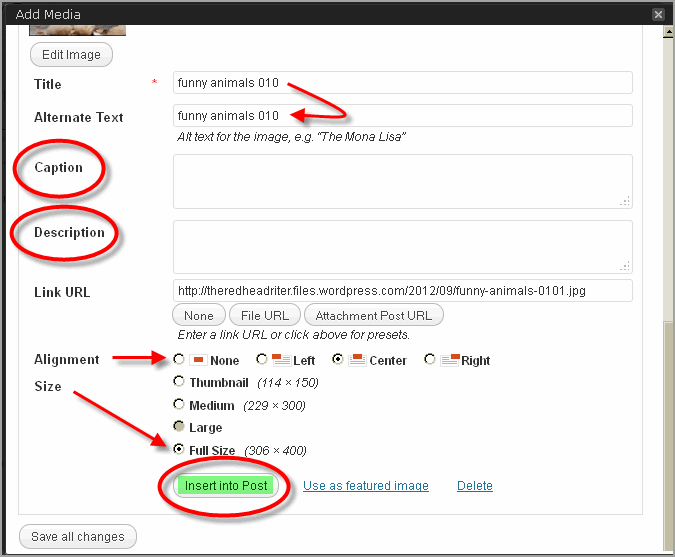Click the vertical scrollbar thumb
This screenshot has width=675, height=557.
tap(669, 436)
